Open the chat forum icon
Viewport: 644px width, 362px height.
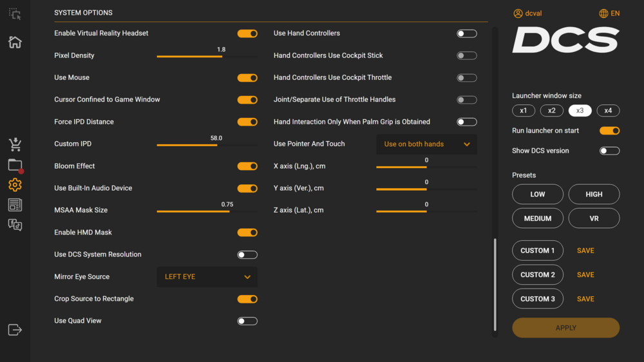point(15,225)
